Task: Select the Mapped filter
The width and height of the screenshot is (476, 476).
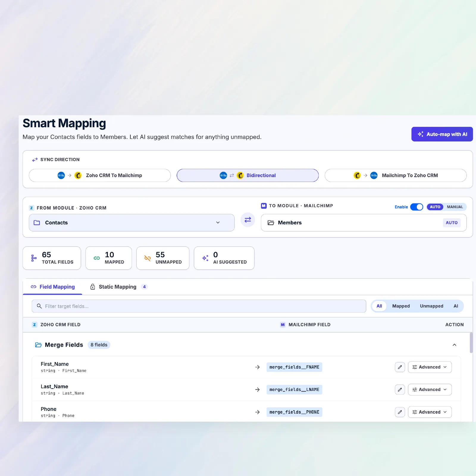Action: click(401, 306)
